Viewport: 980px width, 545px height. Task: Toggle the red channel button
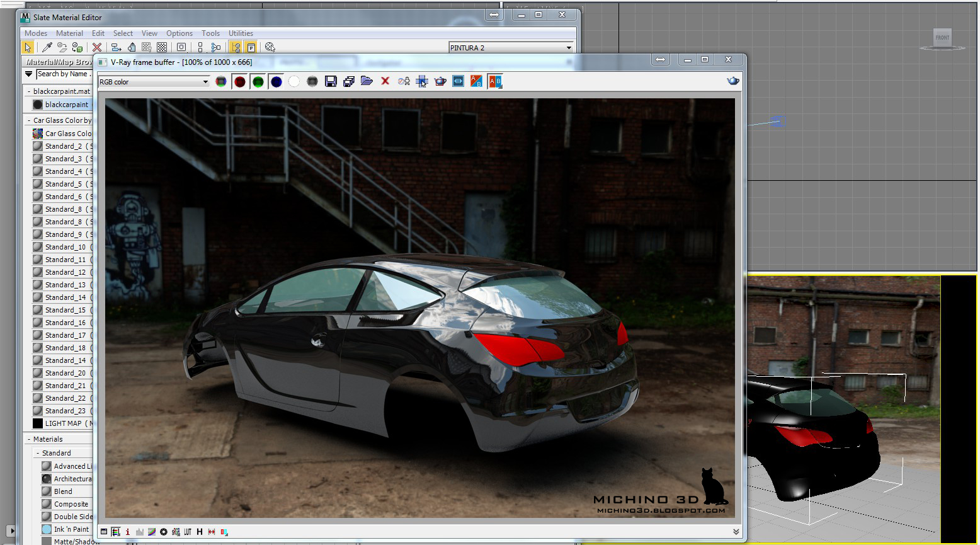tap(239, 81)
